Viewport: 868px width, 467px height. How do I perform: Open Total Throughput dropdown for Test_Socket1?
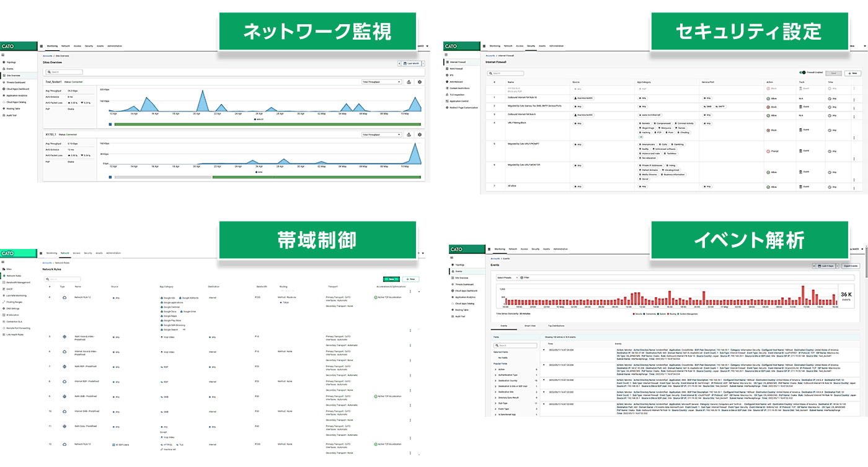(381, 82)
